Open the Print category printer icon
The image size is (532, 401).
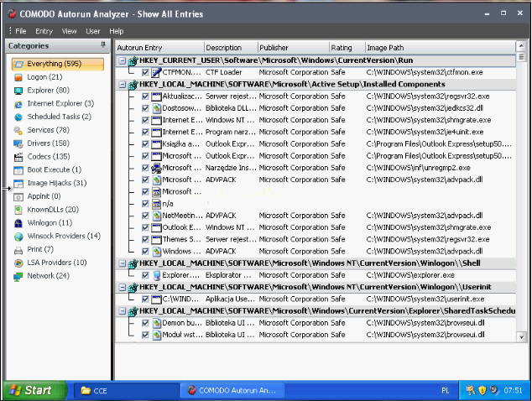pyautogui.click(x=18, y=250)
